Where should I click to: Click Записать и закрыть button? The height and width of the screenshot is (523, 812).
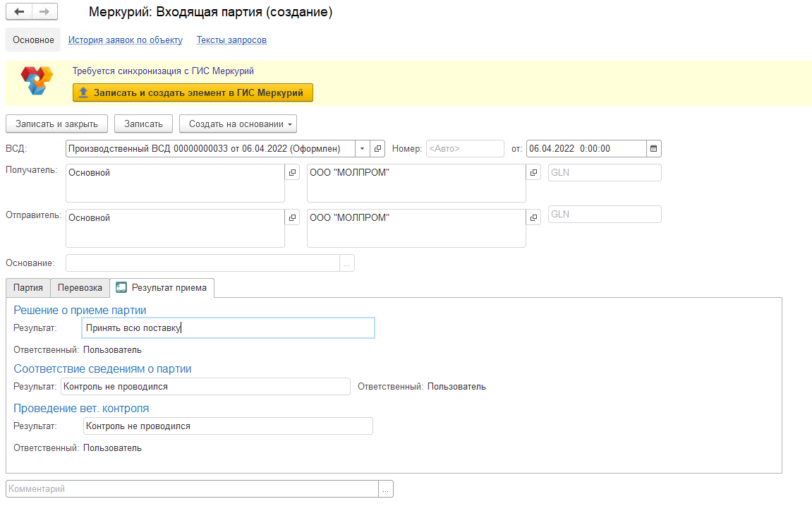pos(56,124)
